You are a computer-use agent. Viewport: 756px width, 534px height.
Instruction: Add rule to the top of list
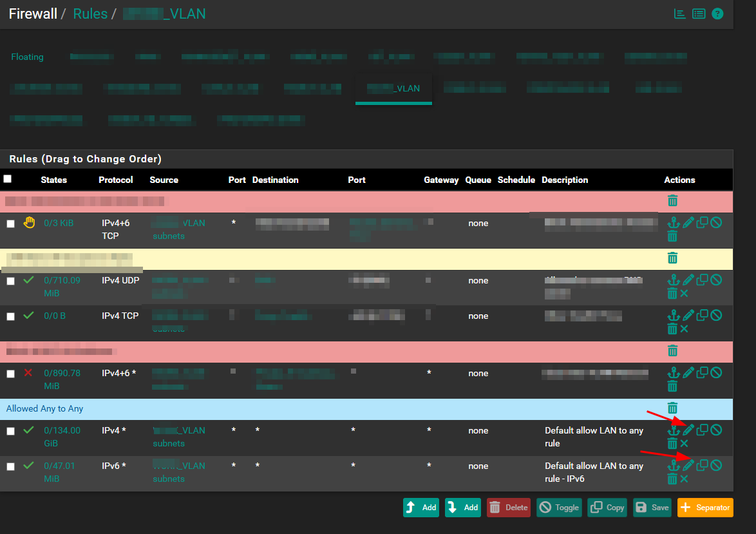click(x=421, y=508)
